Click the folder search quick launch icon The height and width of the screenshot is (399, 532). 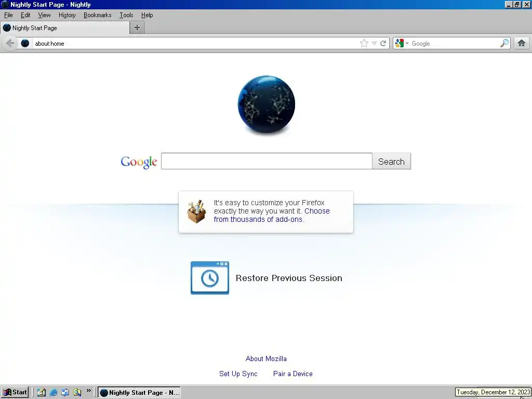(77, 392)
